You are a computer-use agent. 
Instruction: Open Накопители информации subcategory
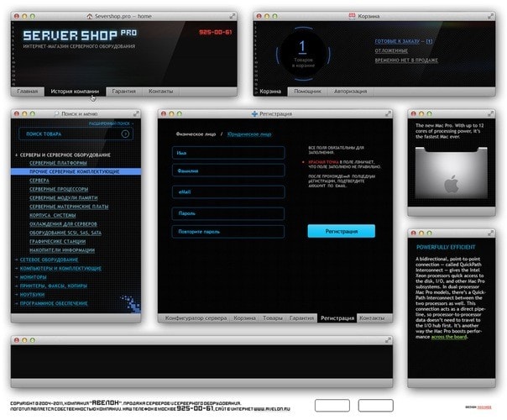[62, 250]
